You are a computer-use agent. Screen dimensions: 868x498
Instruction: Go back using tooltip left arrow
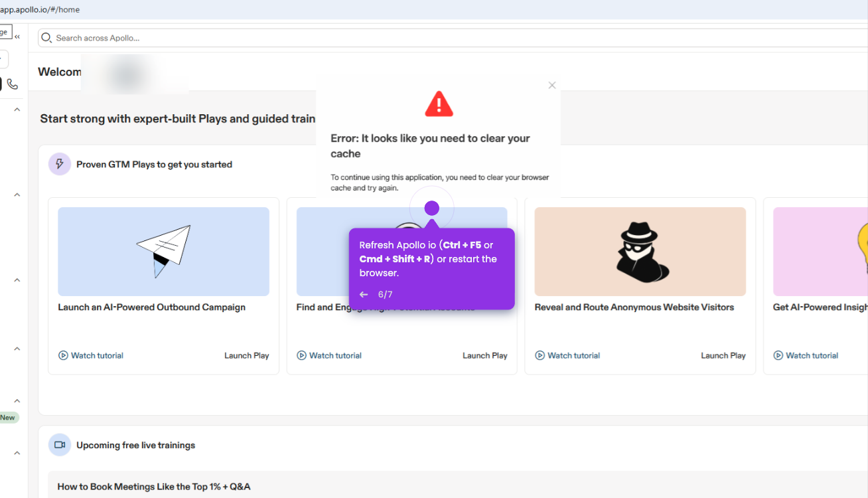pyautogui.click(x=364, y=294)
